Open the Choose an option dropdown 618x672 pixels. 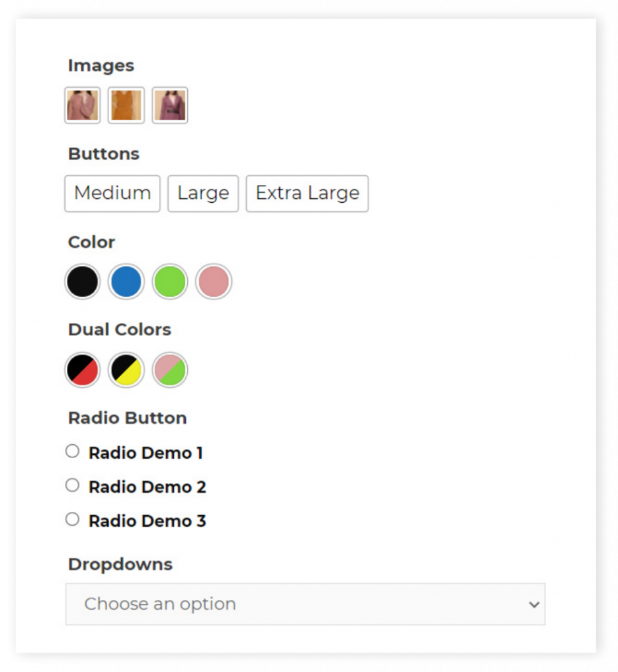tap(305, 604)
